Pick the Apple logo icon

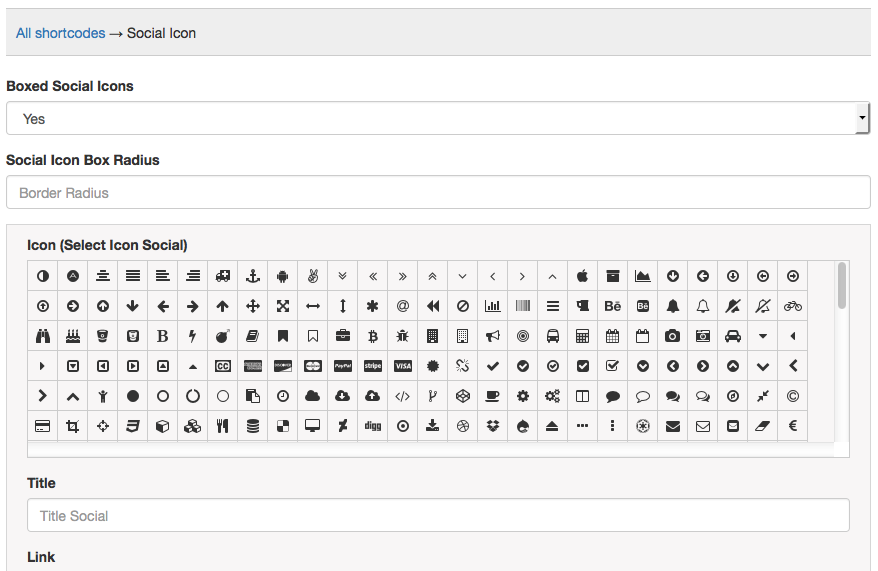pos(582,276)
